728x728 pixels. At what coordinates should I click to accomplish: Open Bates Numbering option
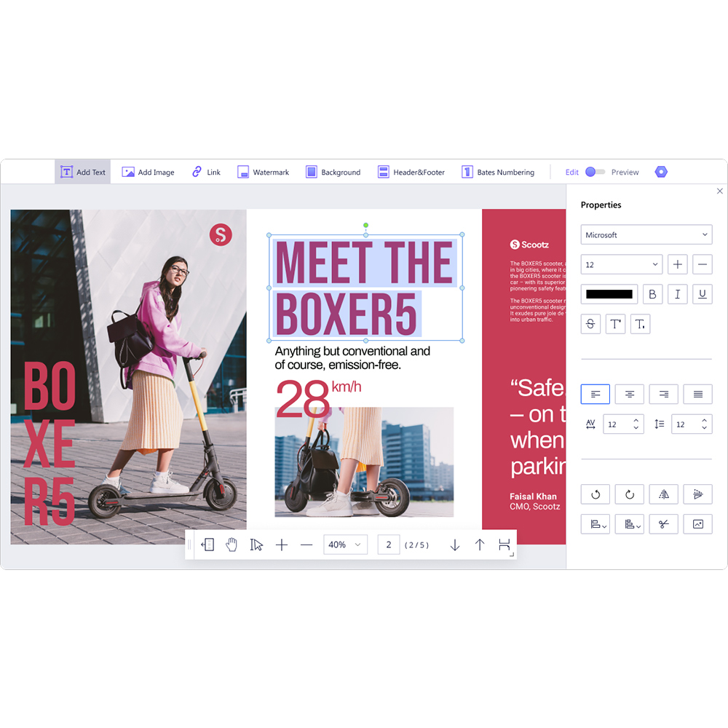pos(498,172)
